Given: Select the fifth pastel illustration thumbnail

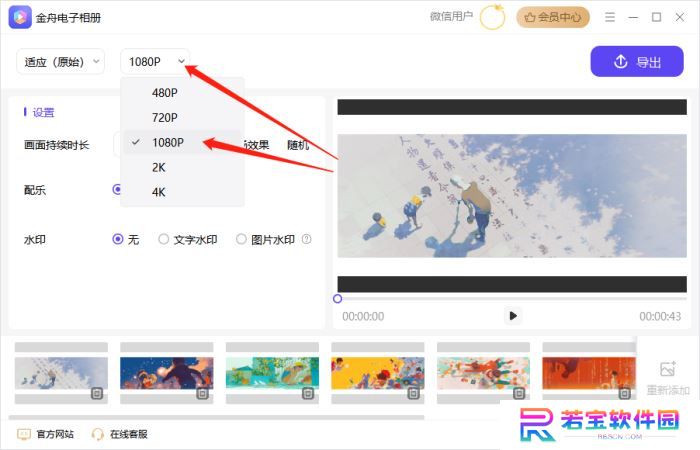Looking at the screenshot, I should [483, 373].
